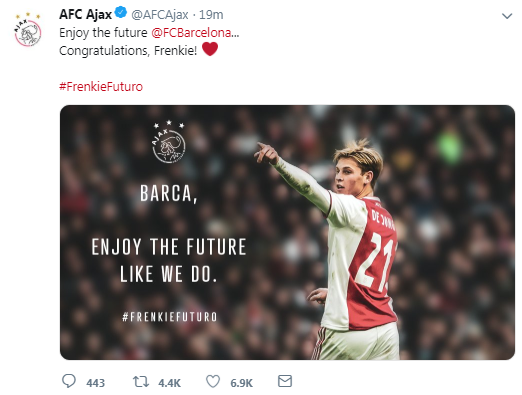Image resolution: width=522 pixels, height=395 pixels.
Task: Click the 6.9K likes count
Action: pos(241,383)
